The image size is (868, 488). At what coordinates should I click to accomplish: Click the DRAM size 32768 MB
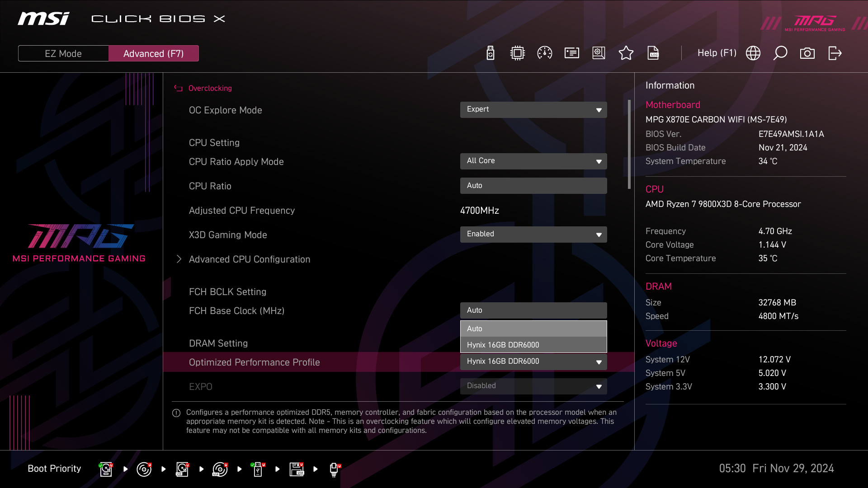(777, 303)
